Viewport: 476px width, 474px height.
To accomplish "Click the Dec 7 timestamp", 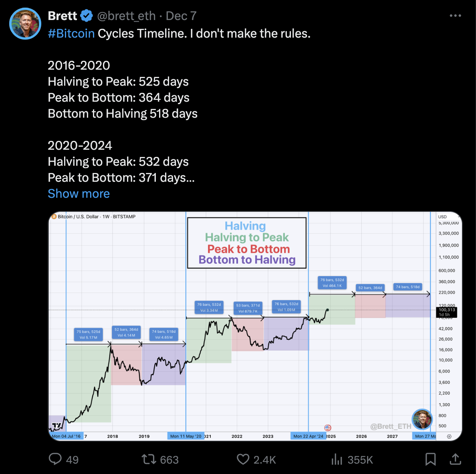I will 181,16.
